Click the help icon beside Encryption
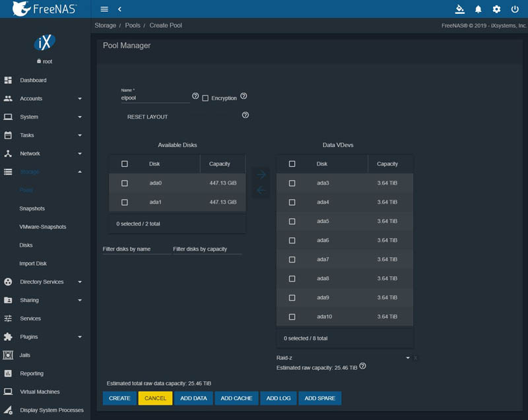Viewport: 528px width, 420px height. (244, 96)
